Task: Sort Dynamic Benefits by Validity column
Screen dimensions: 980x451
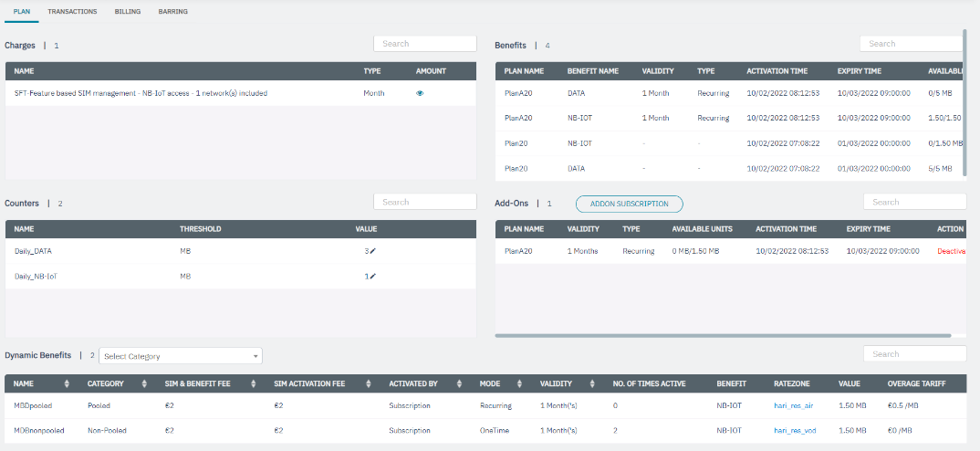Action: (591, 383)
